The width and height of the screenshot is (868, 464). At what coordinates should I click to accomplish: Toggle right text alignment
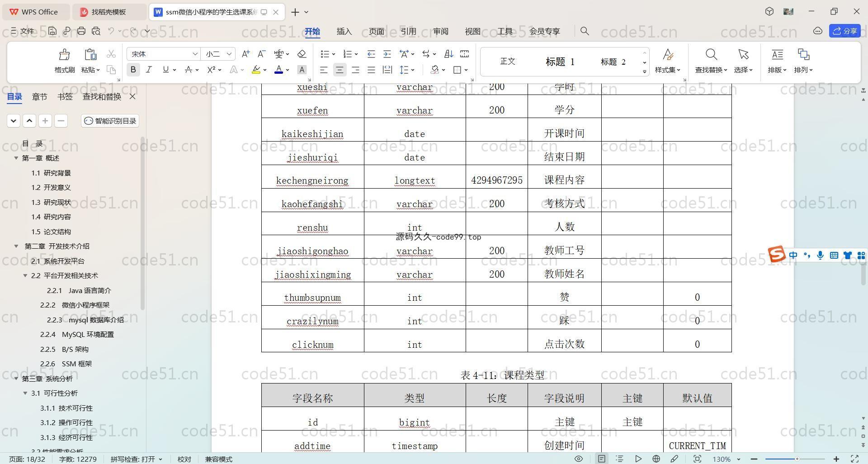[355, 70]
